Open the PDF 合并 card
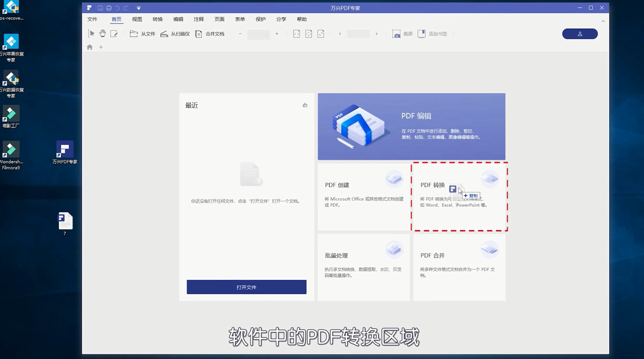The height and width of the screenshot is (359, 644). 460,267
